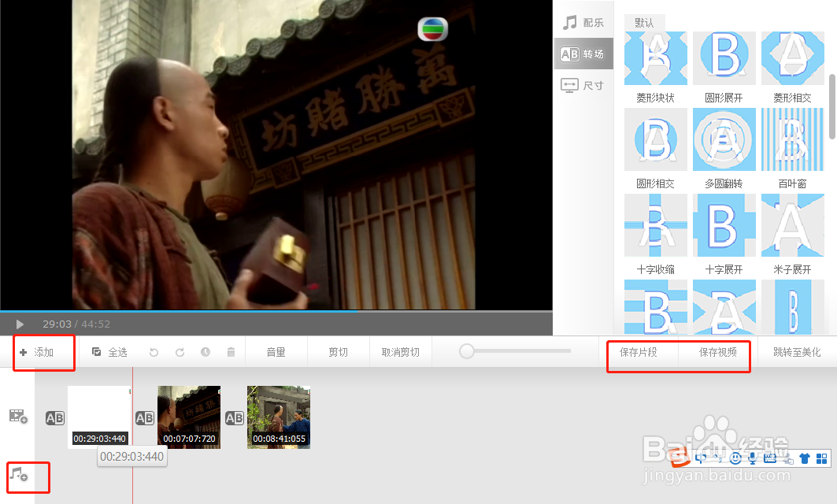Click 全选 to select all clips
837x504 pixels.
[109, 352]
